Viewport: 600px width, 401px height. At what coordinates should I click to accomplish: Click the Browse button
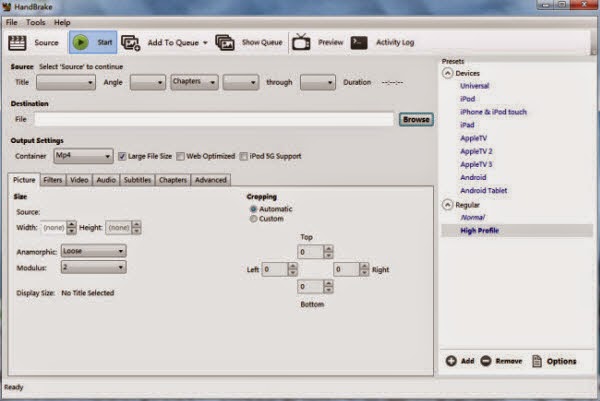pyautogui.click(x=416, y=119)
